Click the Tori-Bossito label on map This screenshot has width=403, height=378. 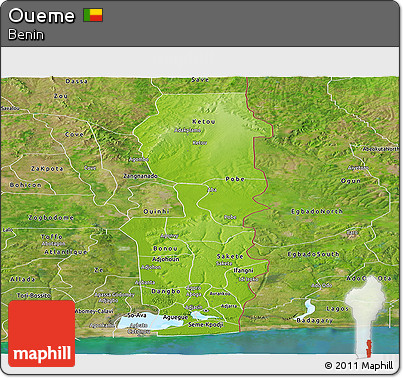click(x=34, y=295)
